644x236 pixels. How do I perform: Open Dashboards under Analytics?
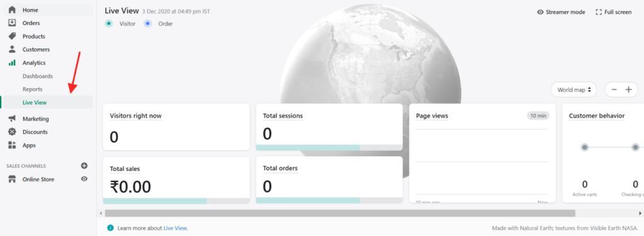point(37,76)
